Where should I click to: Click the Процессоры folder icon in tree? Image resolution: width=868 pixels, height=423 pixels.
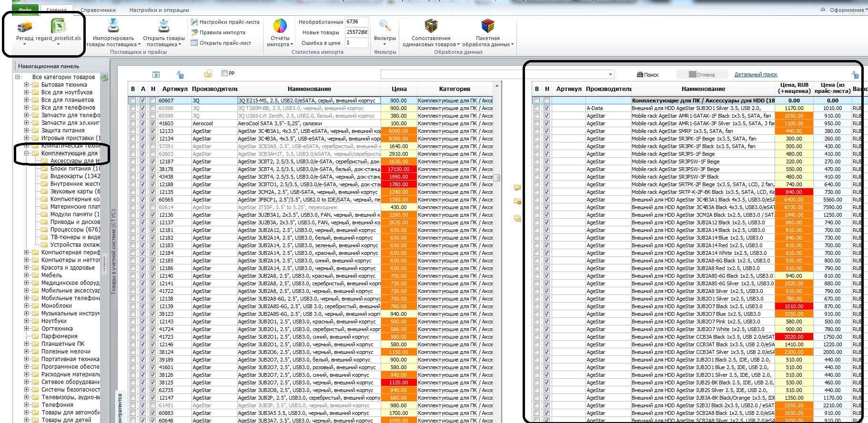(44, 230)
